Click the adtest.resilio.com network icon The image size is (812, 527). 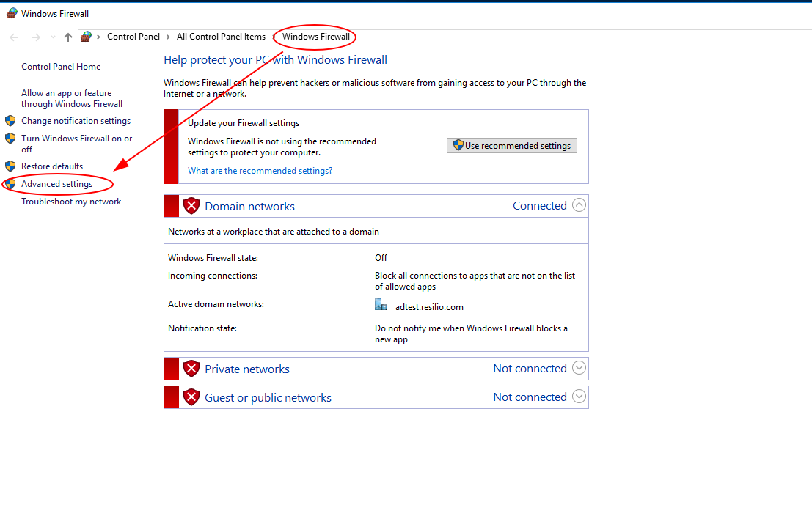click(381, 305)
